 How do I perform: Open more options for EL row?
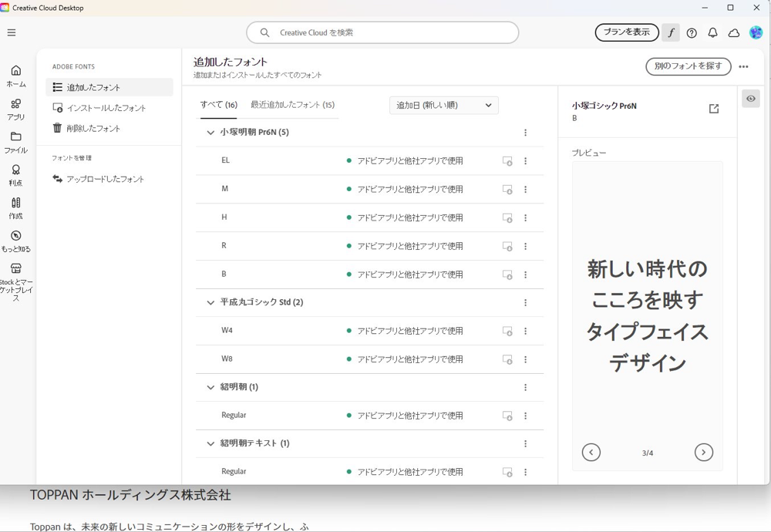(x=526, y=161)
